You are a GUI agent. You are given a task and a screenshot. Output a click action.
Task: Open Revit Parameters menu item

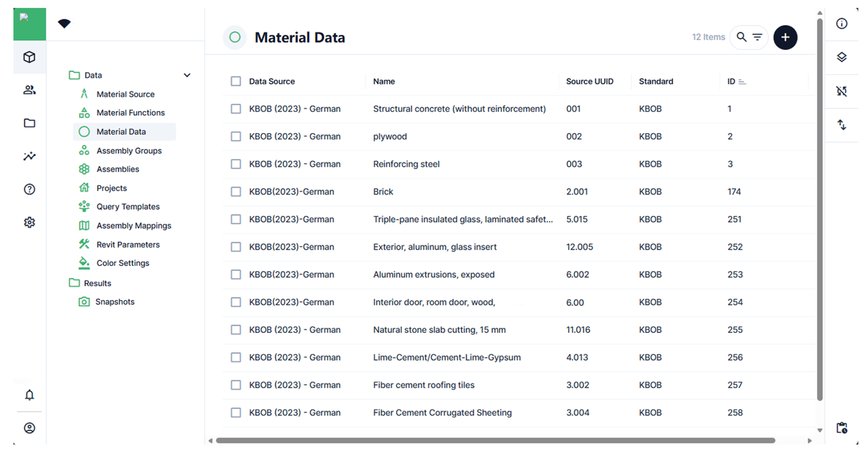pyautogui.click(x=128, y=245)
